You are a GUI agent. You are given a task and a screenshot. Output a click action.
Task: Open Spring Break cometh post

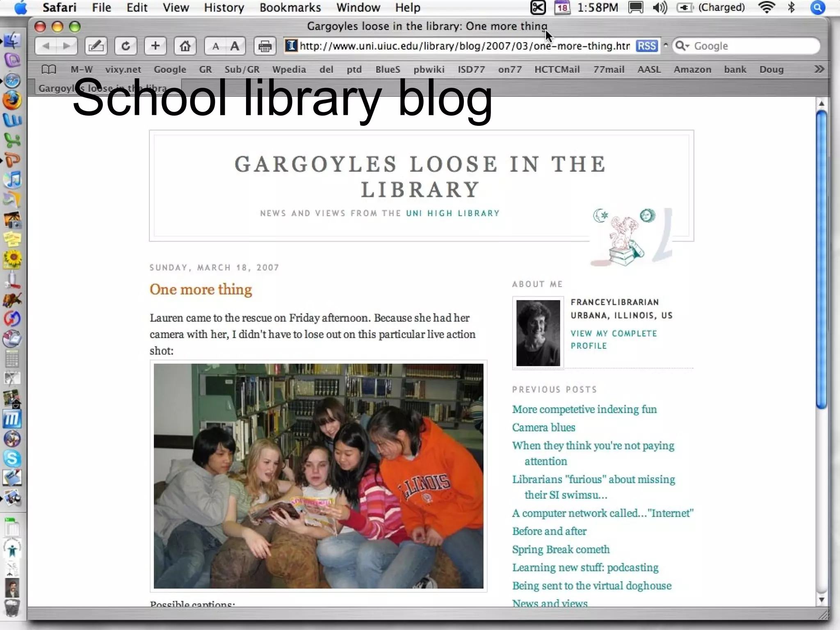pyautogui.click(x=561, y=550)
